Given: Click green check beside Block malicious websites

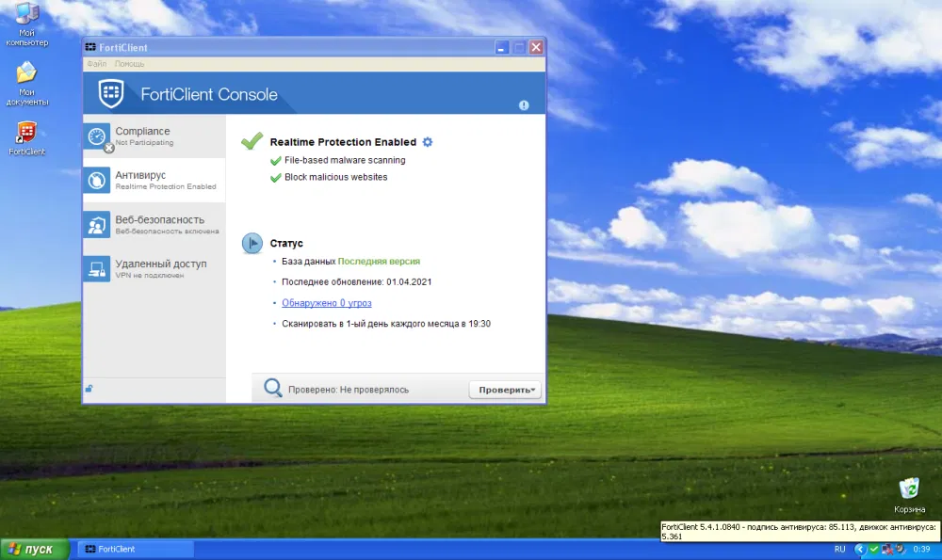Looking at the screenshot, I should click(276, 177).
